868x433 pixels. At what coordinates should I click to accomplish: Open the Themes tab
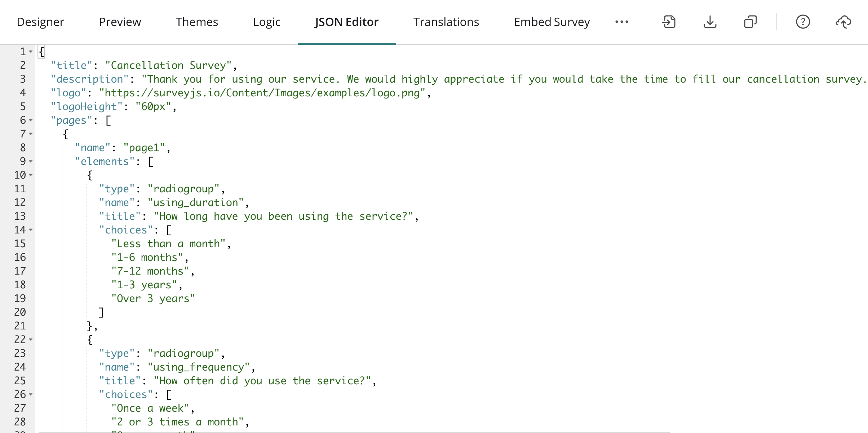click(197, 22)
